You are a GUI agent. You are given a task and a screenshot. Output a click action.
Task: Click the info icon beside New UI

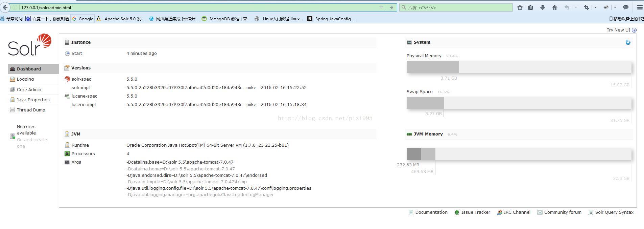634,30
